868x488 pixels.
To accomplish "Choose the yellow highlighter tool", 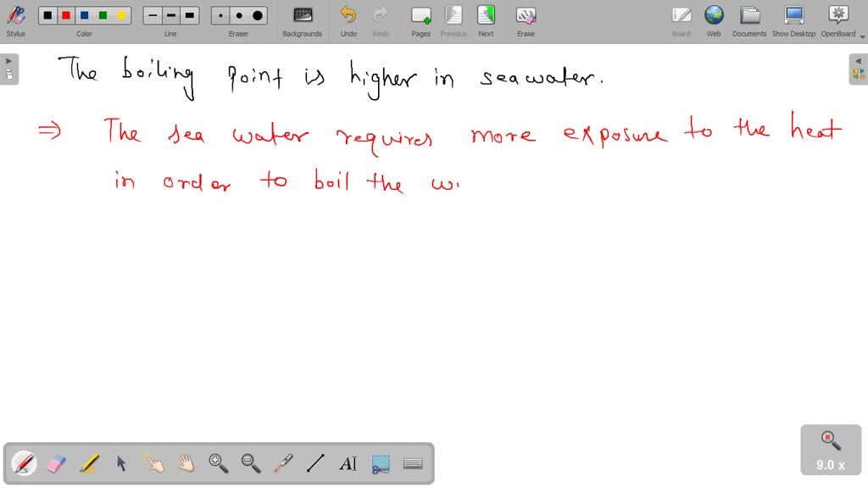I will click(89, 463).
